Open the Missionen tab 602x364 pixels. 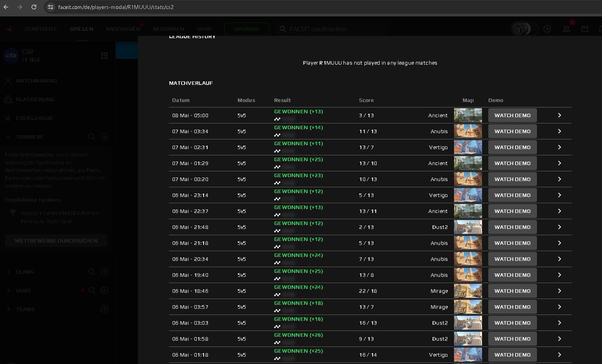[169, 29]
